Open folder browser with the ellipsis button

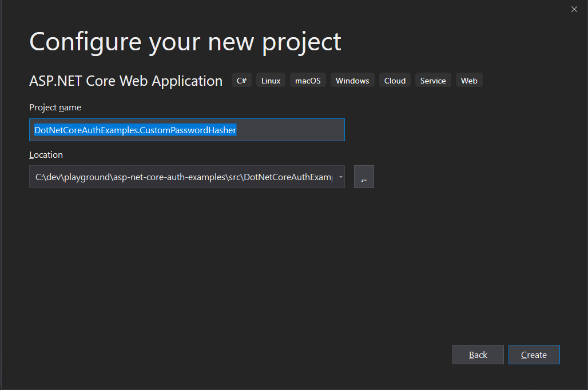[x=364, y=177]
